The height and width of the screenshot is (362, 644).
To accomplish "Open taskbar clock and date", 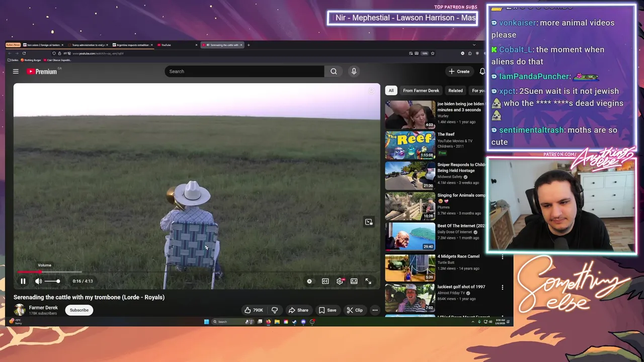I will (500, 322).
